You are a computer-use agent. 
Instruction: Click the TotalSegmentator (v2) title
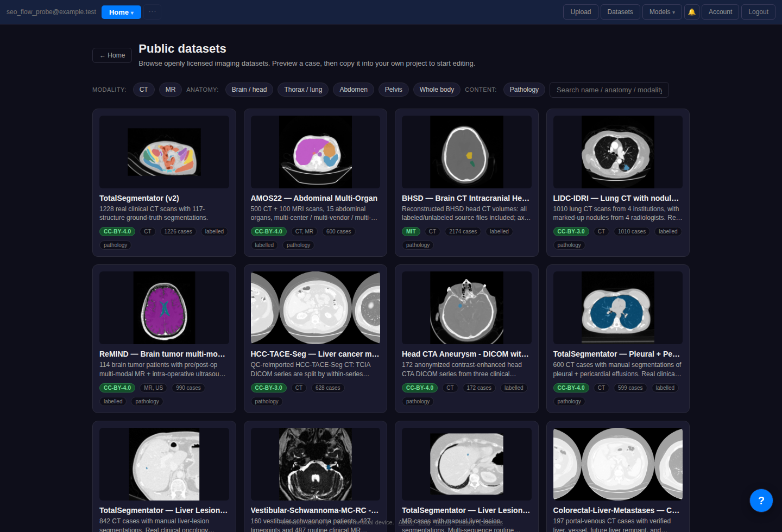pyautogui.click(x=139, y=198)
